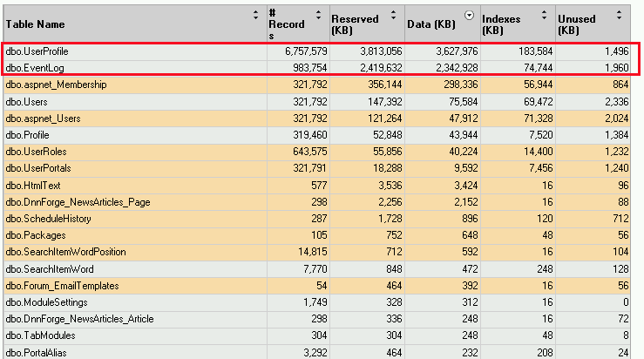Image resolution: width=644 pixels, height=359 pixels.
Task: Select the dbo.aspnet_Users table name
Action: [43, 119]
